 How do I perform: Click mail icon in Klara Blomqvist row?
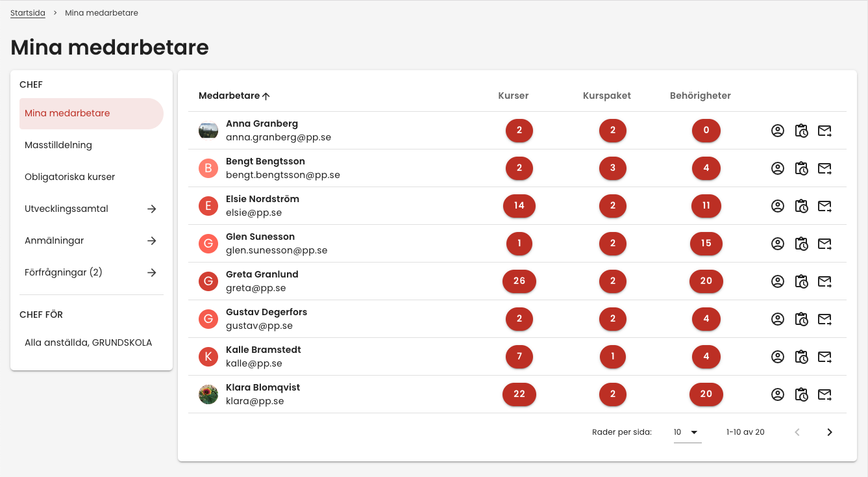pos(825,394)
